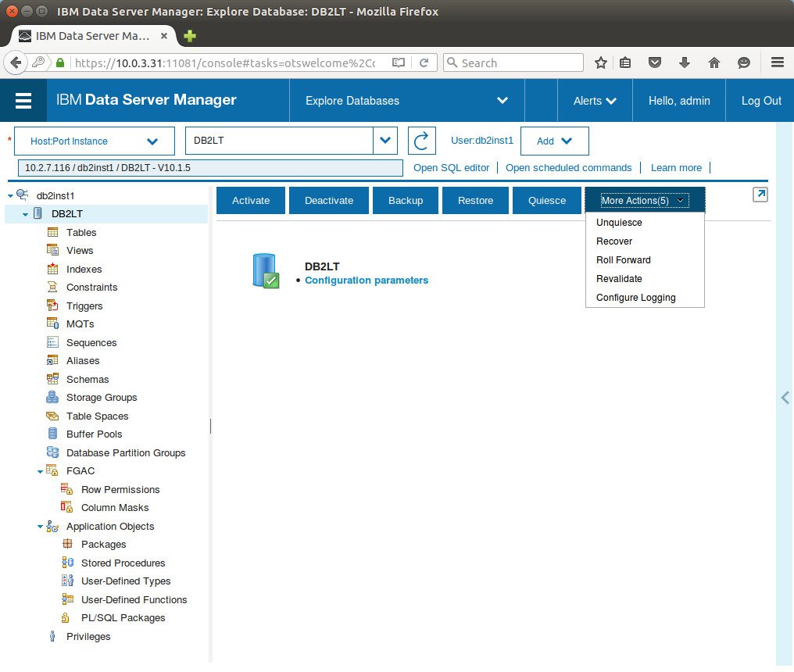
Task: Select Unquiesce from More Actions menu
Action: coord(645,223)
